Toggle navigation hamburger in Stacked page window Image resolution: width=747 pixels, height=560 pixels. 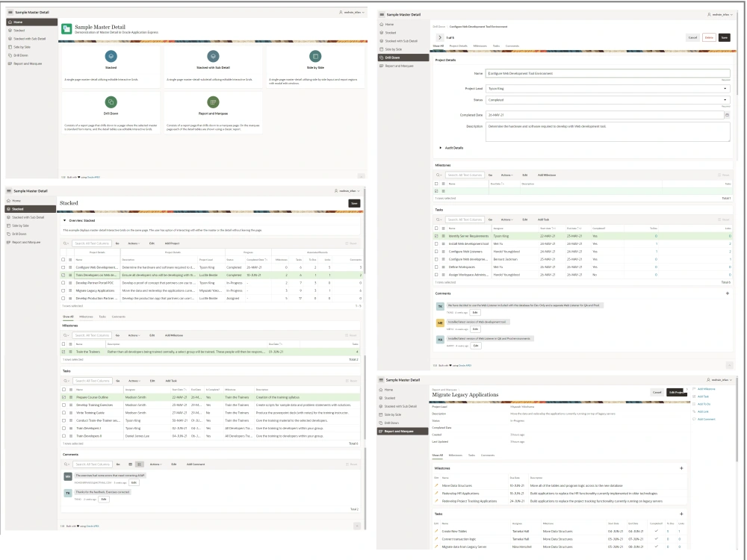8,191
